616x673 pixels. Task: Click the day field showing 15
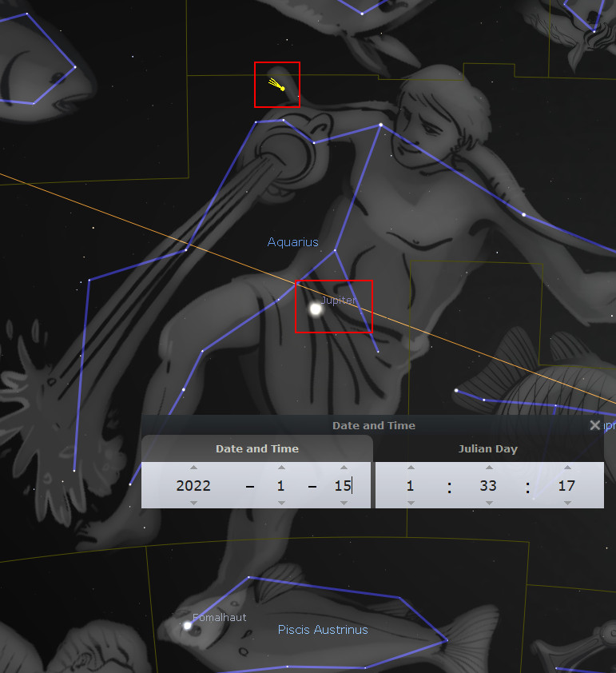(x=344, y=485)
